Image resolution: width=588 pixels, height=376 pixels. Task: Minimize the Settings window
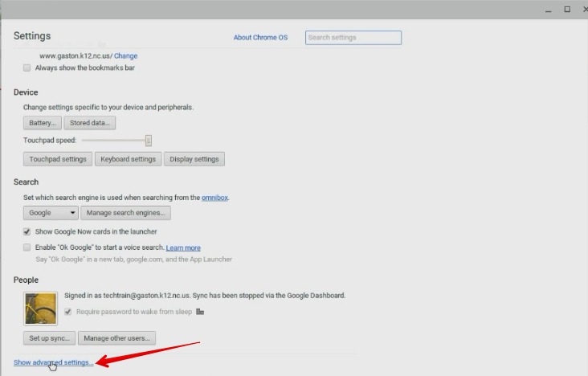(549, 10)
